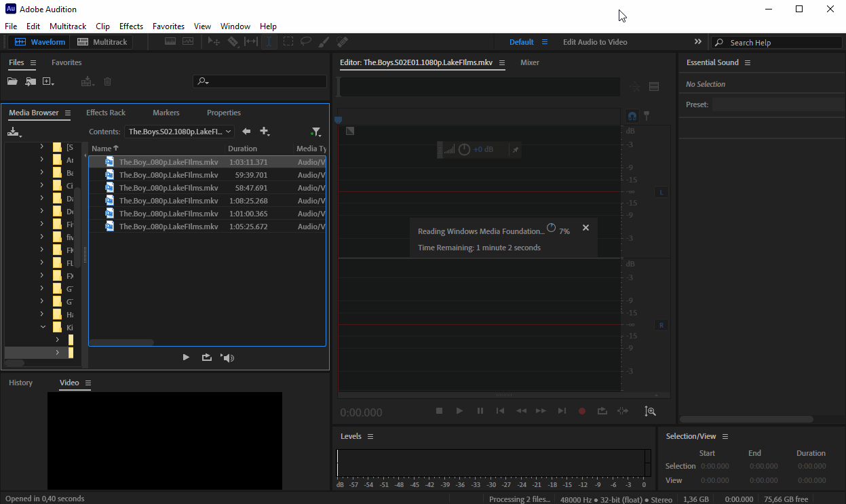The height and width of the screenshot is (504, 846).
Task: Toggle the left channel L button
Action: pos(661,193)
